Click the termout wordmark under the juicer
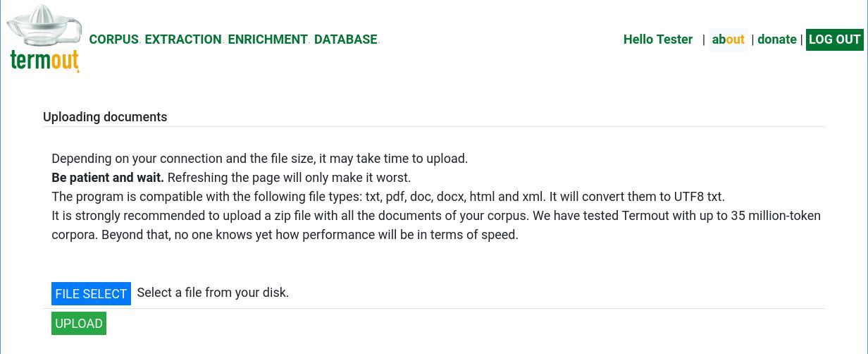Screen dimensions: 868x354 44,61
